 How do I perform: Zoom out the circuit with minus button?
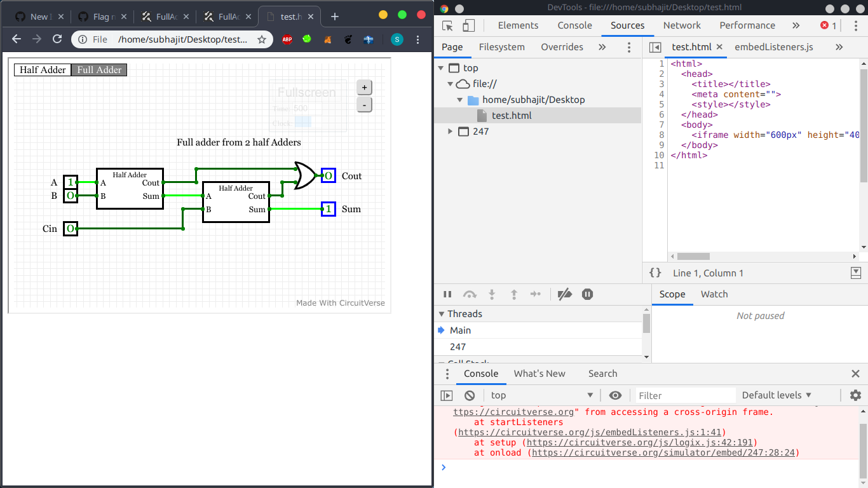coord(364,105)
